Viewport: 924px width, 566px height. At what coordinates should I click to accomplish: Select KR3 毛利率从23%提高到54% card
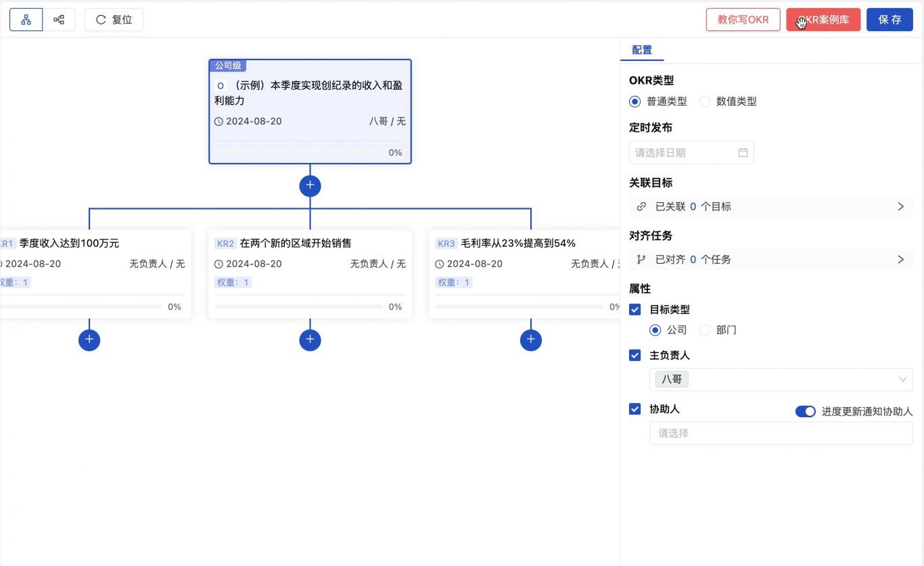pos(524,274)
